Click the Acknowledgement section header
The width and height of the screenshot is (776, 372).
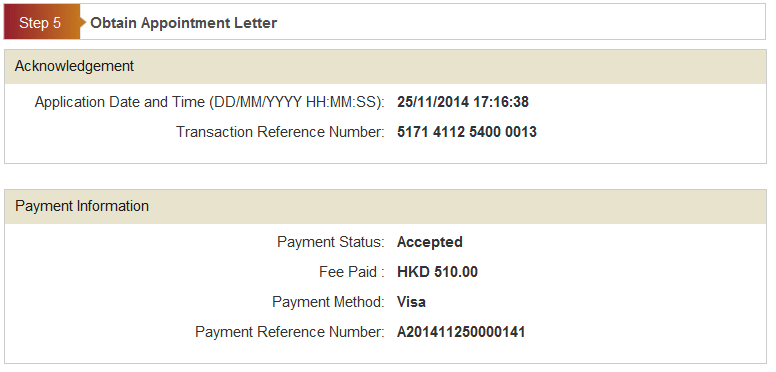coord(385,66)
